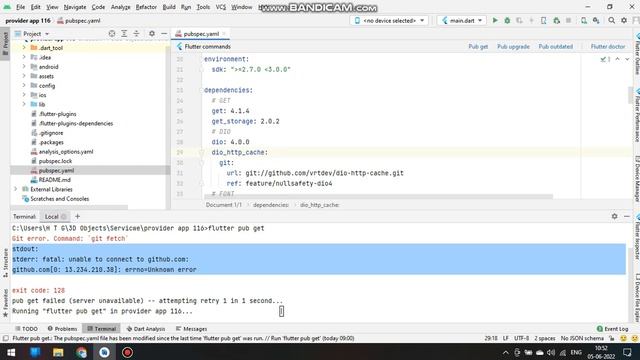640x360 pixels.
Task: Run main.dart with green play button
Action: 495,20
